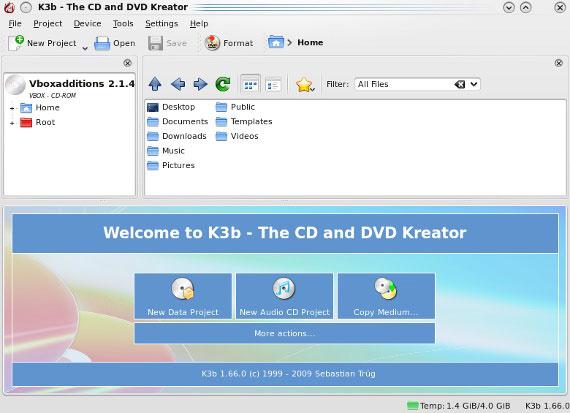The width and height of the screenshot is (570, 413).
Task: Open the Tools menu
Action: [123, 24]
